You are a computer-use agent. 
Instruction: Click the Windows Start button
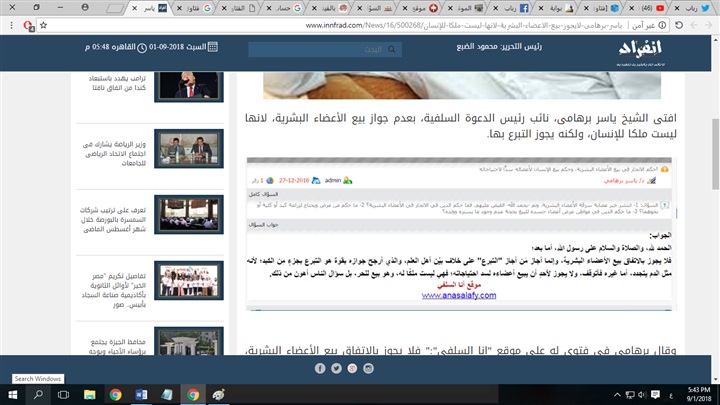point(13,394)
